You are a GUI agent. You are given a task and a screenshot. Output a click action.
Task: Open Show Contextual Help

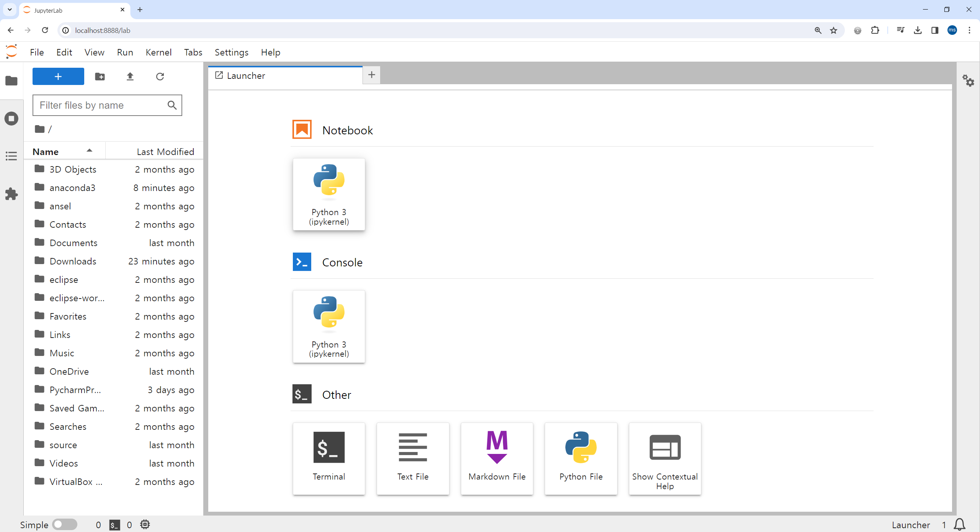(x=665, y=459)
